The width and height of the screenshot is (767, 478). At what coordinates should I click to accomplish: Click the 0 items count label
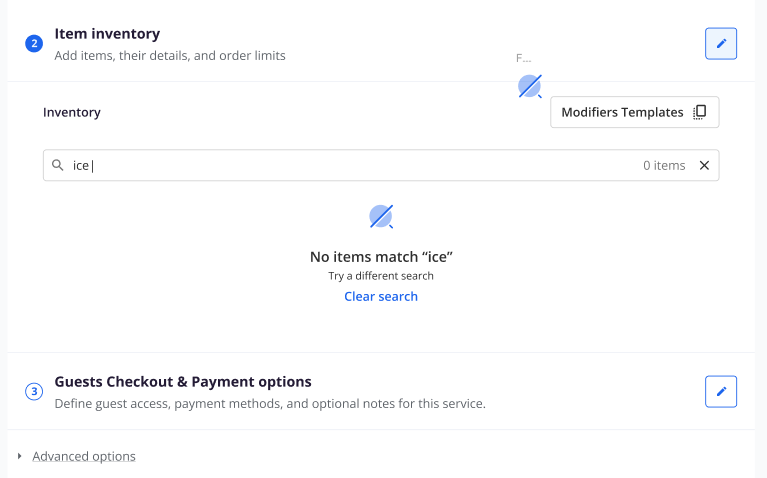[664, 165]
